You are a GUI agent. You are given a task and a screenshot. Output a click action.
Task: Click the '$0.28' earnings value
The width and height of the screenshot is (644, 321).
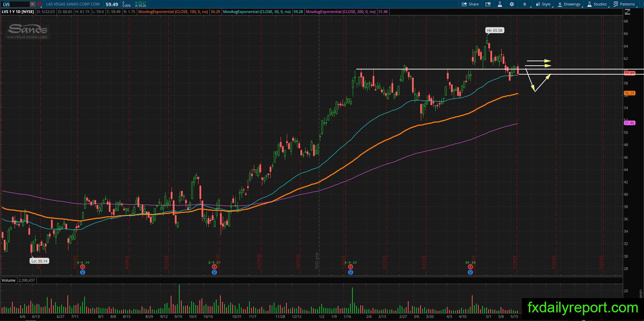[471, 262]
